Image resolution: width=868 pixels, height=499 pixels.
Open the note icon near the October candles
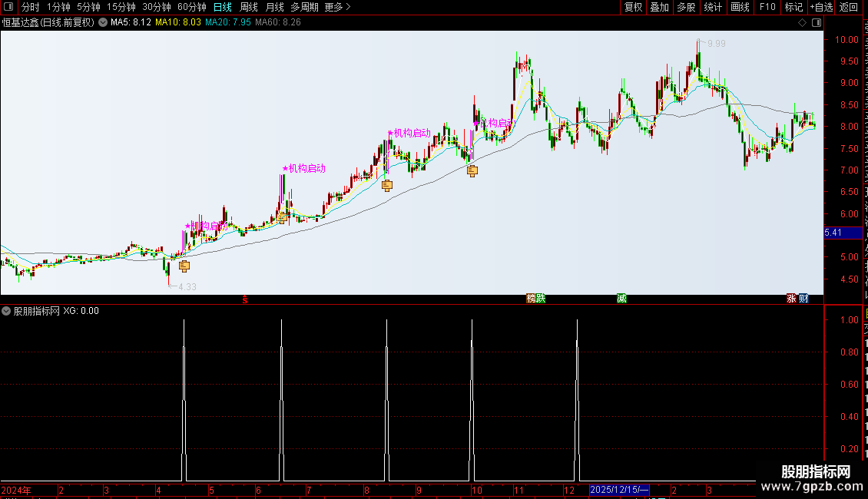[x=472, y=171]
